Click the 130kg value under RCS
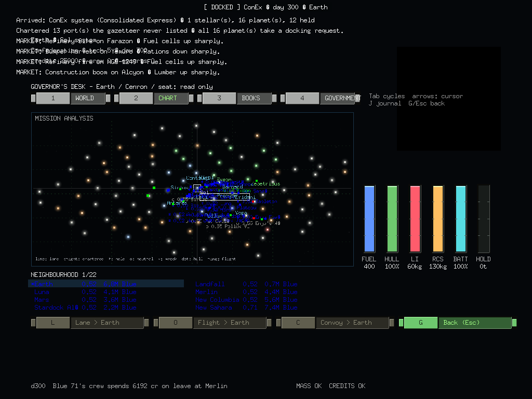Viewport: 532px width, 399px height. (x=437, y=267)
